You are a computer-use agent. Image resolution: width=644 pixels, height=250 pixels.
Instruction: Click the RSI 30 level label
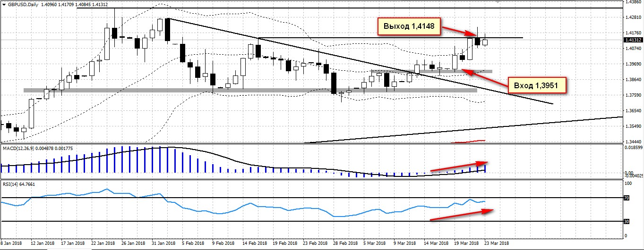click(x=627, y=221)
